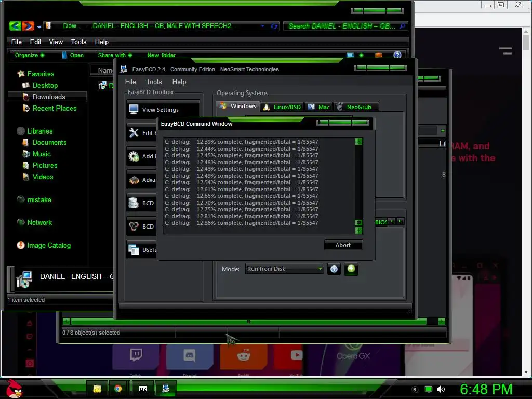Switch to the NeoGrub tab

coord(355,107)
